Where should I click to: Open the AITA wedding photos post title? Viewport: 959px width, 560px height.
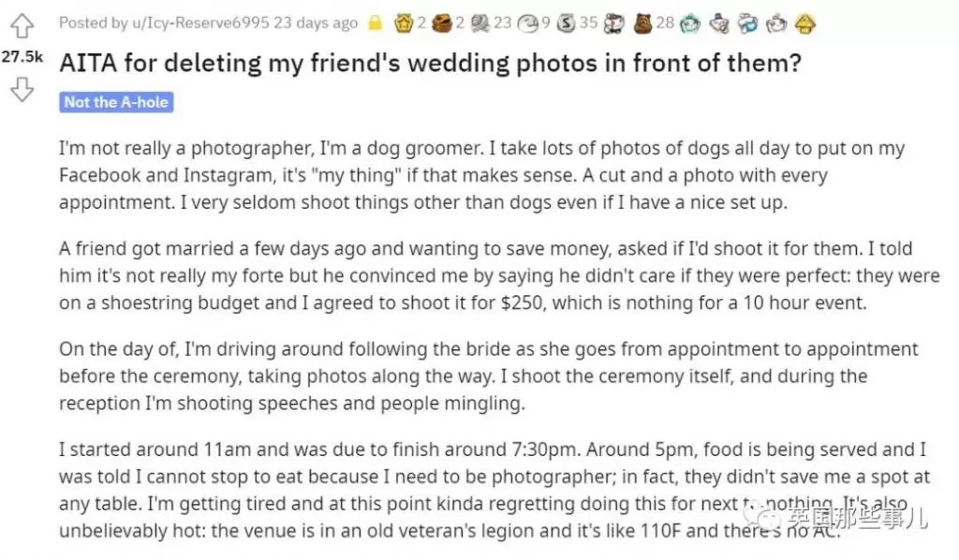(x=430, y=64)
